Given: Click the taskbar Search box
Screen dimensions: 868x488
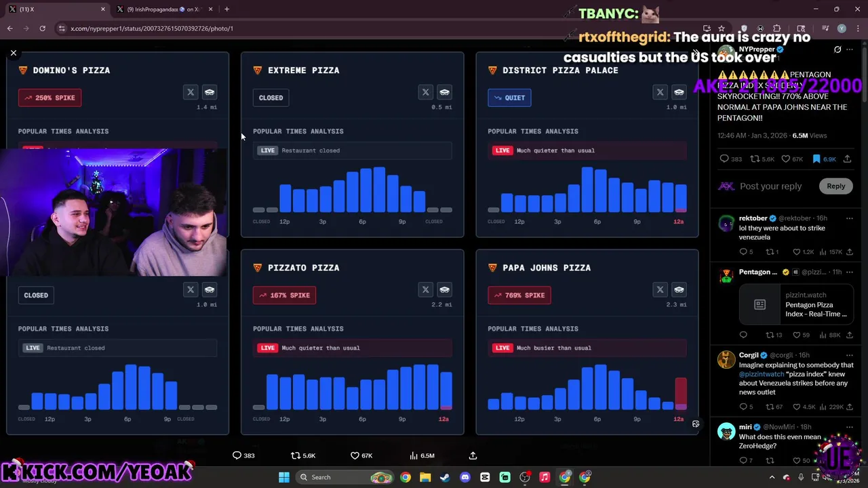Looking at the screenshot, I should tap(346, 477).
